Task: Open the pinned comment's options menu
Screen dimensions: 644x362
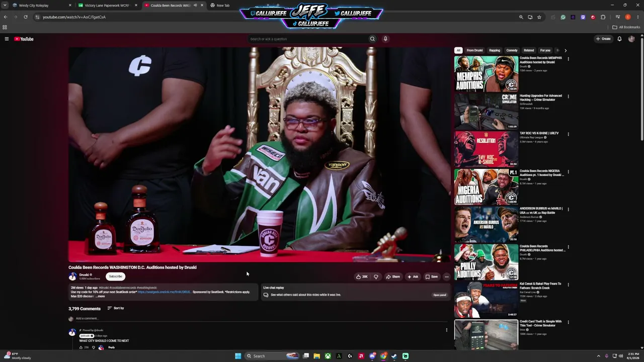Action: tap(446, 330)
